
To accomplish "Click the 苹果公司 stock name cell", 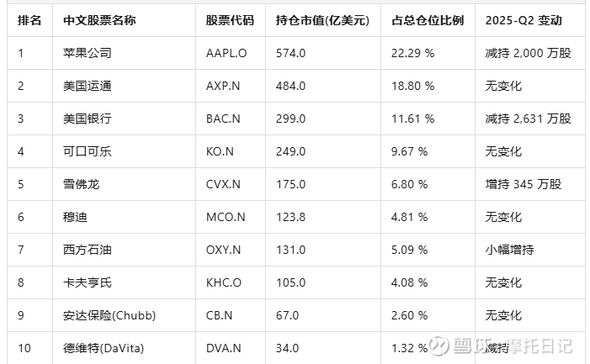I will pyautogui.click(x=88, y=53).
